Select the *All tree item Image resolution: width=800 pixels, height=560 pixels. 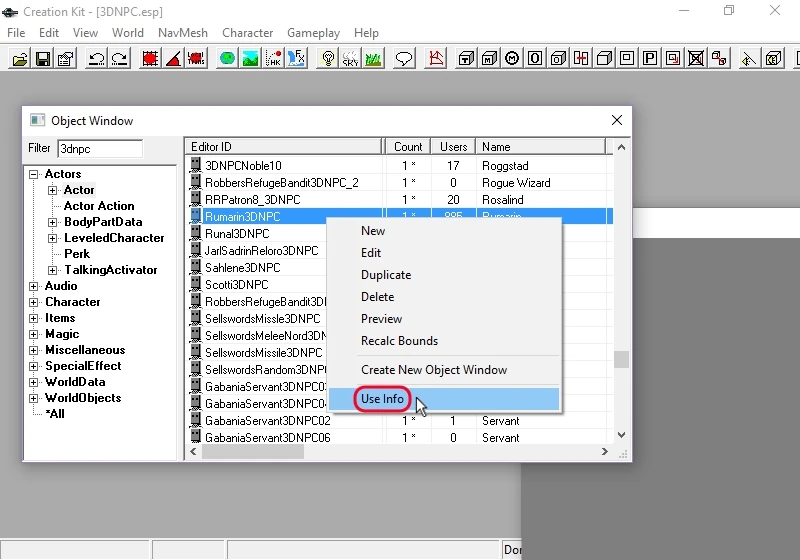point(55,414)
